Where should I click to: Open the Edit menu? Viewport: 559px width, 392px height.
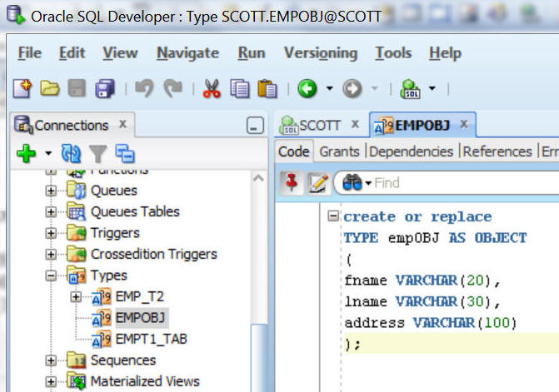click(x=72, y=53)
